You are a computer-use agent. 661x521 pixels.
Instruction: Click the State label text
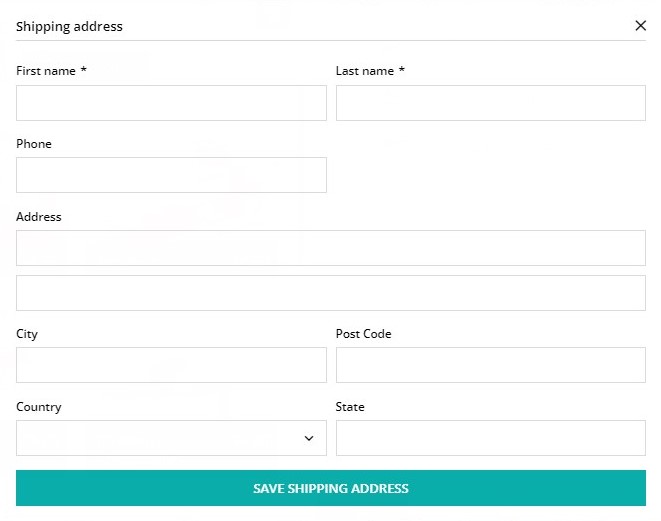click(350, 407)
